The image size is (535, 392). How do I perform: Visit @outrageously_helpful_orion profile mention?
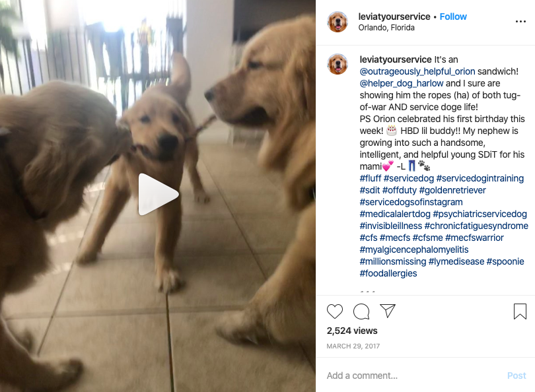[x=417, y=71]
